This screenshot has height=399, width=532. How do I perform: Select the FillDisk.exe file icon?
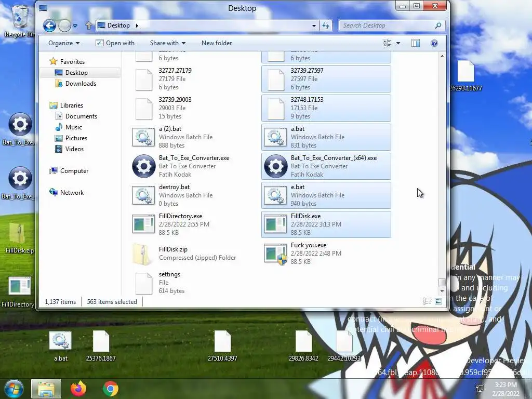275,224
